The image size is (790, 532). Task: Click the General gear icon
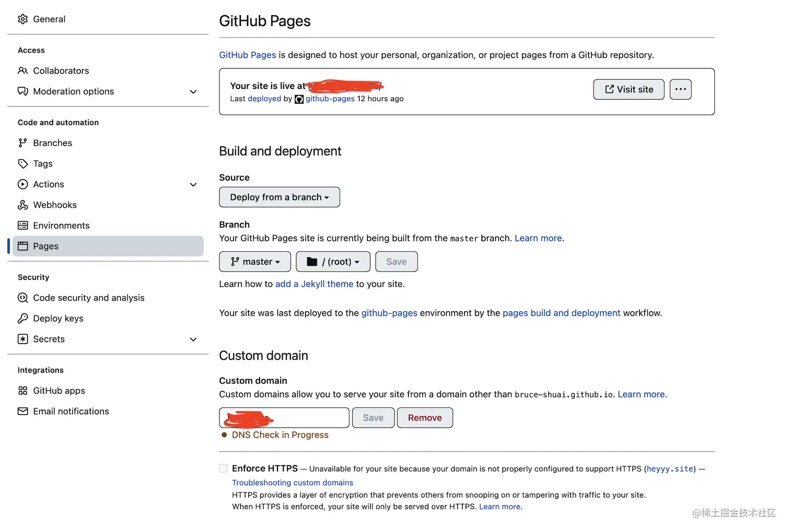point(22,19)
